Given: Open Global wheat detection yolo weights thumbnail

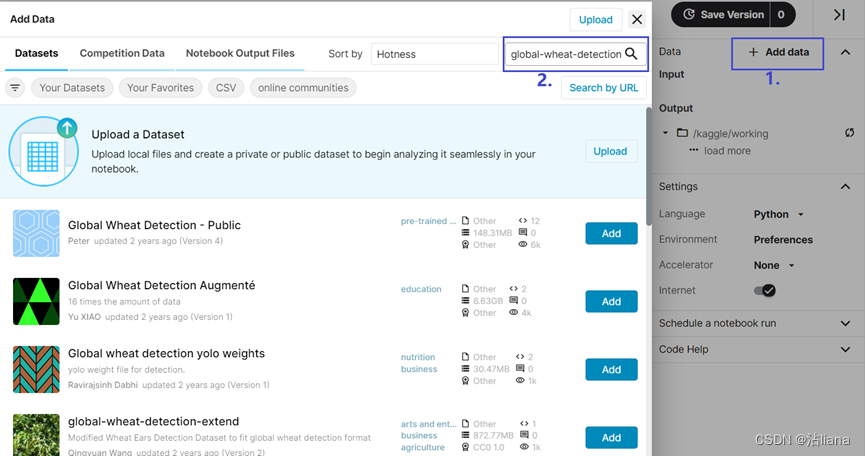Looking at the screenshot, I should click(36, 369).
